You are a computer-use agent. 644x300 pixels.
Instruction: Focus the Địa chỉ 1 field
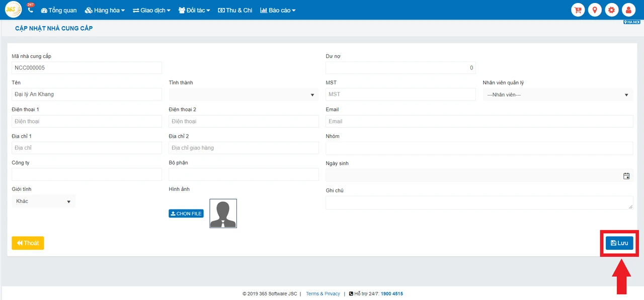click(87, 148)
